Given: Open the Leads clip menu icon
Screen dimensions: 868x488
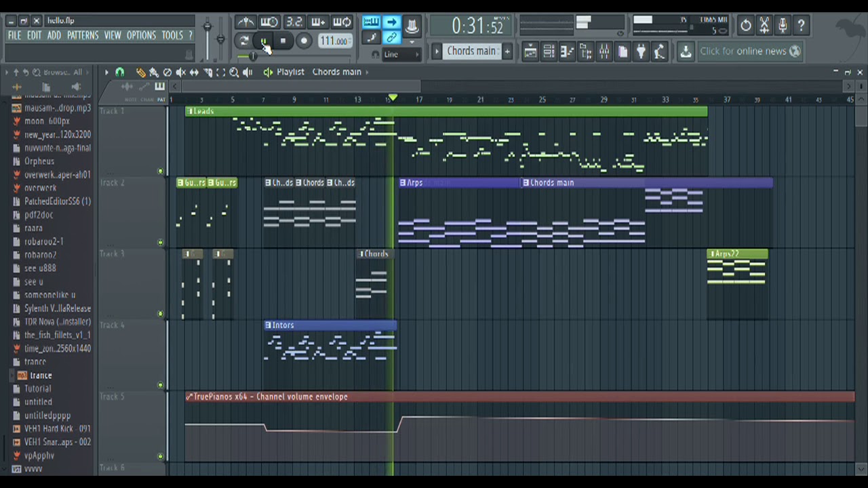Looking at the screenshot, I should [191, 111].
